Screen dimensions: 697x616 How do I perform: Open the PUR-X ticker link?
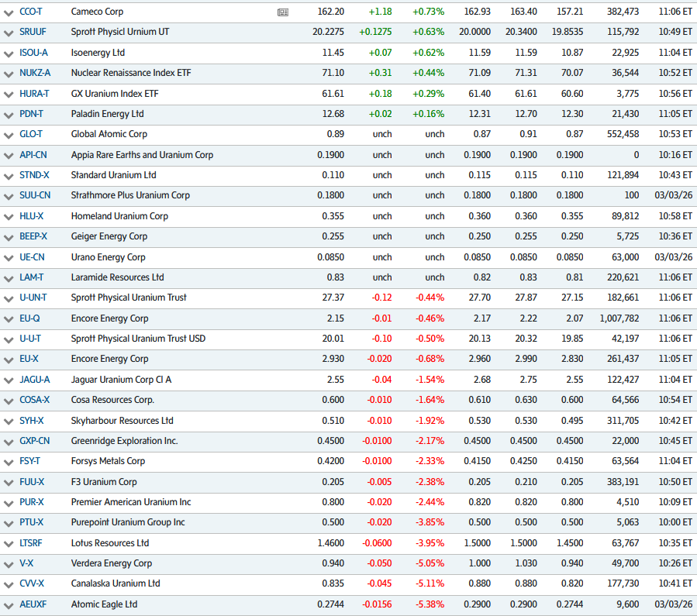[31, 502]
